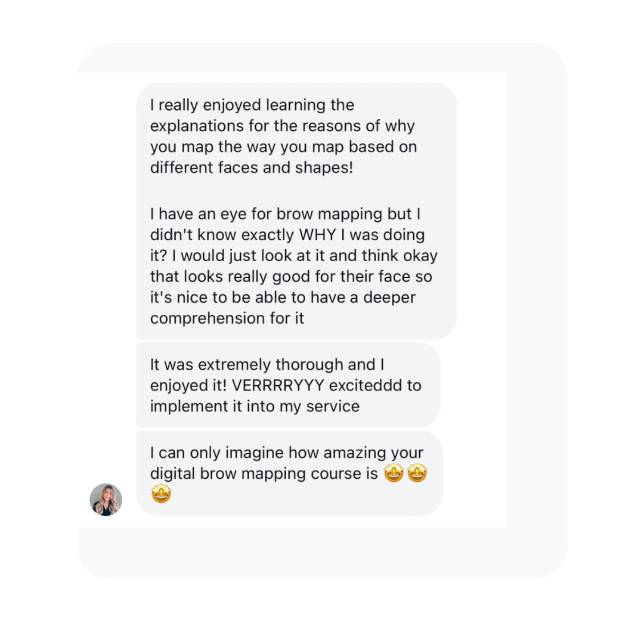Screen dimensions: 644x644
Task: Click the star-struck emoji on the last line
Action: tap(161, 494)
